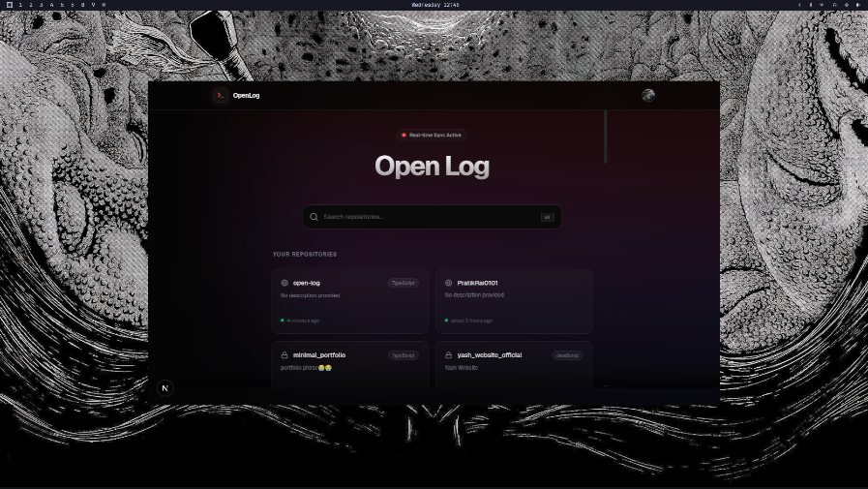The image size is (868, 489).
Task: Switch to workspace 3 in top bar
Action: [41, 5]
